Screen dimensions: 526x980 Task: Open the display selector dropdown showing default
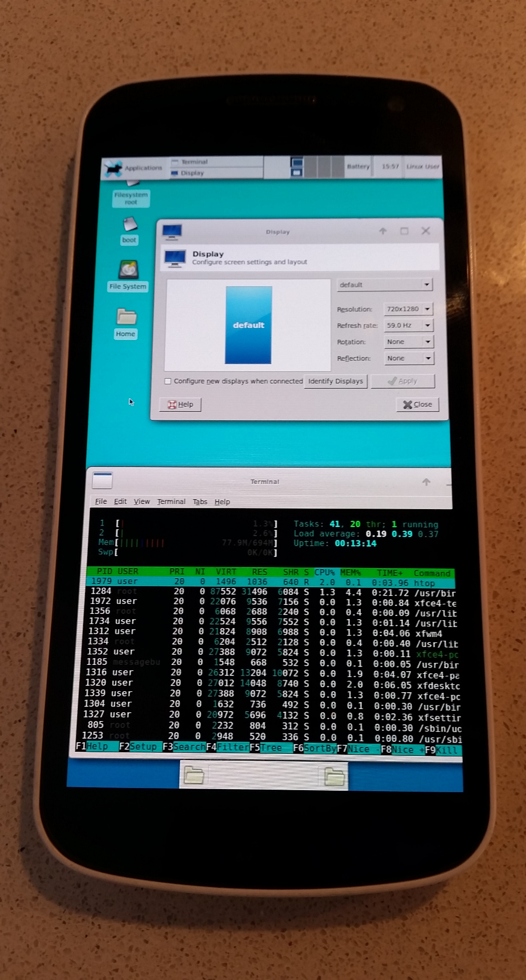tap(385, 285)
